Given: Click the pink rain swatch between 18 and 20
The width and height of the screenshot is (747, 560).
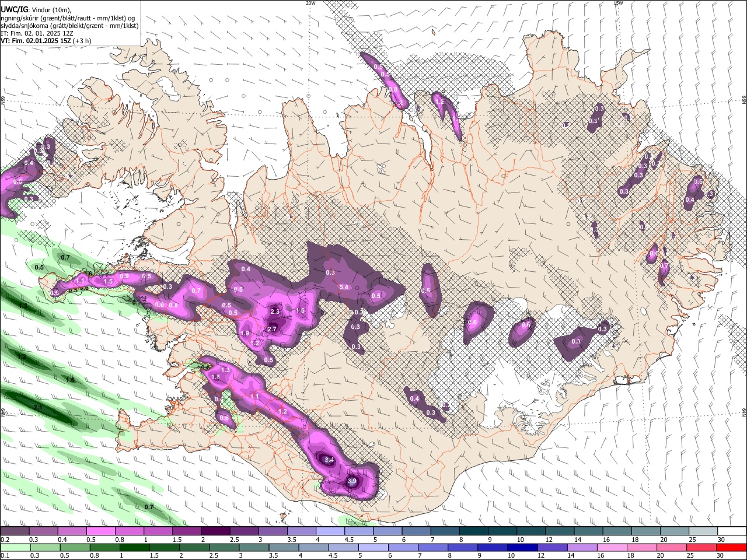Looking at the screenshot, I should coord(643,547).
